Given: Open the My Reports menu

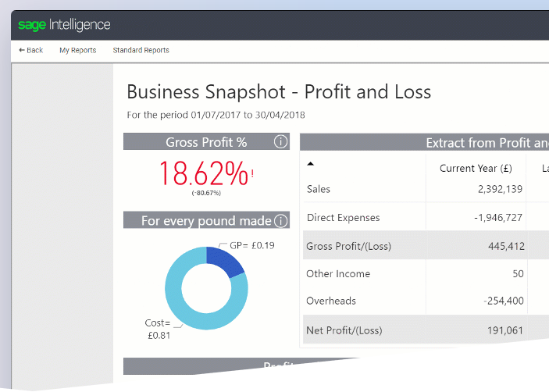Looking at the screenshot, I should coord(77,51).
